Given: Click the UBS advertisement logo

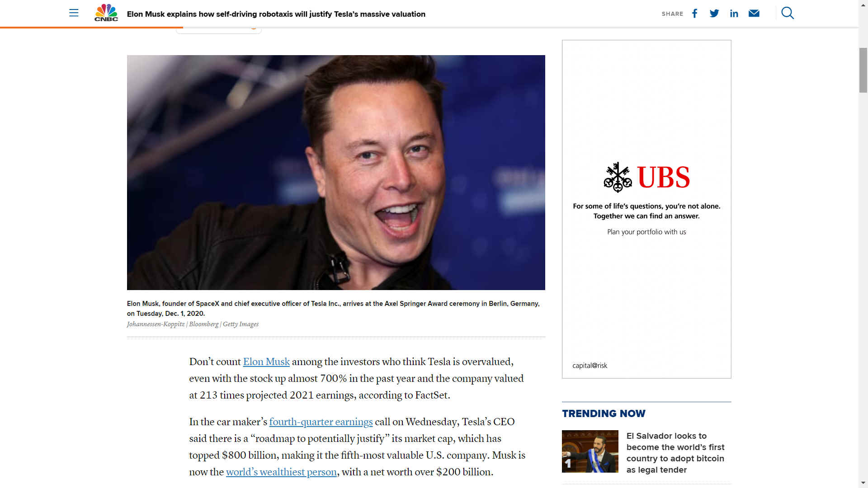Looking at the screenshot, I should click(x=646, y=177).
